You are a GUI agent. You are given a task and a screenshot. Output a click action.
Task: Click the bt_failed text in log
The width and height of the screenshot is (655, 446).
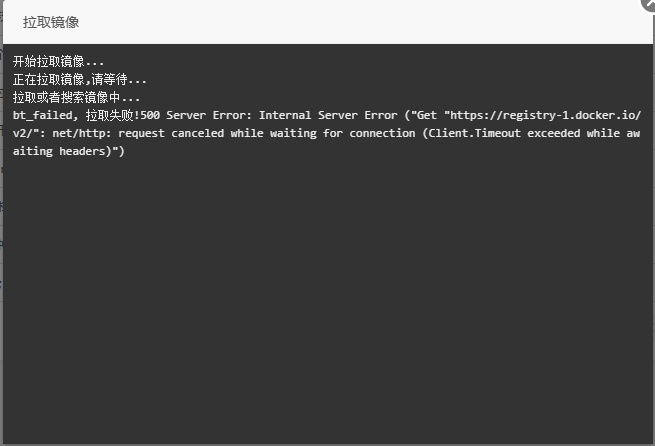pyautogui.click(x=42, y=115)
